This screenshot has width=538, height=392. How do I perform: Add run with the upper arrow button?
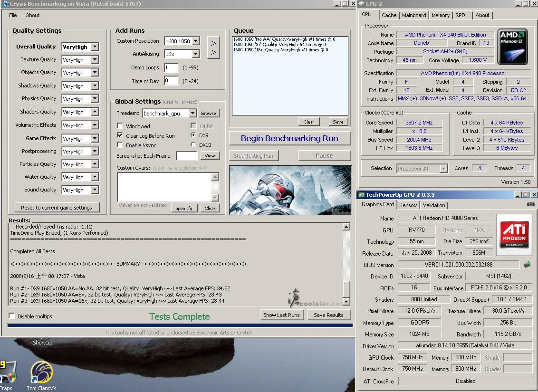coord(213,43)
